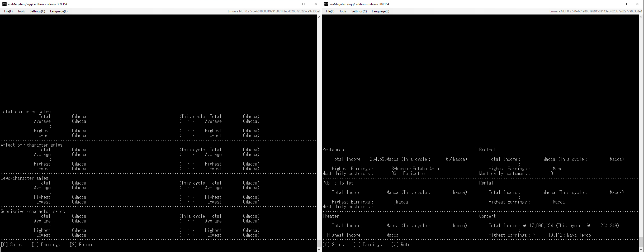Viewport: 644px width, 252px height.
Task: Click scroll-up arrow in left window scrollbar
Action: coord(319,17)
